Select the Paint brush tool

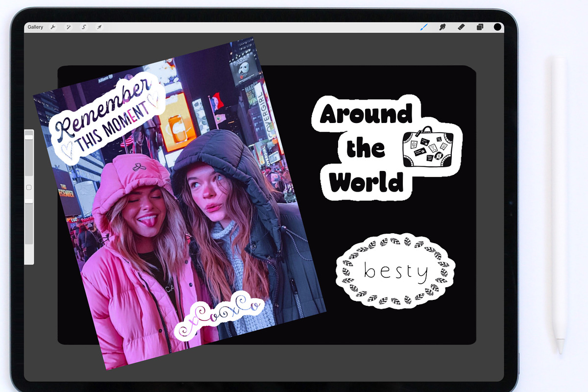(424, 27)
